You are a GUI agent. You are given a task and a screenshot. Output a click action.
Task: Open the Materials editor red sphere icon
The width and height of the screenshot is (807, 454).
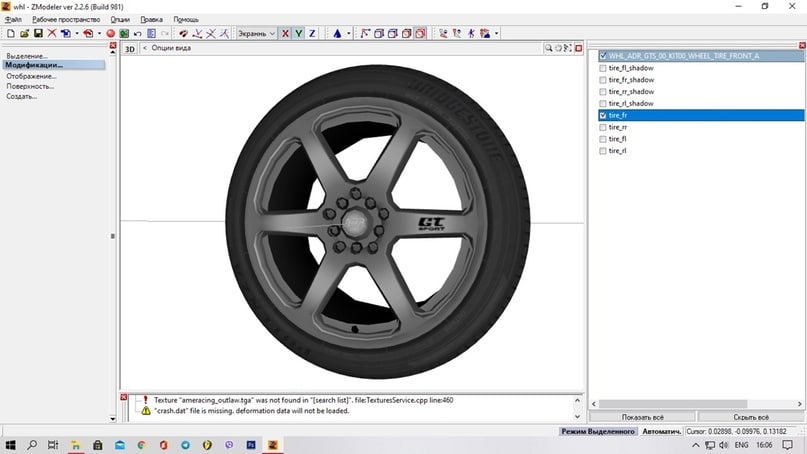click(110, 33)
